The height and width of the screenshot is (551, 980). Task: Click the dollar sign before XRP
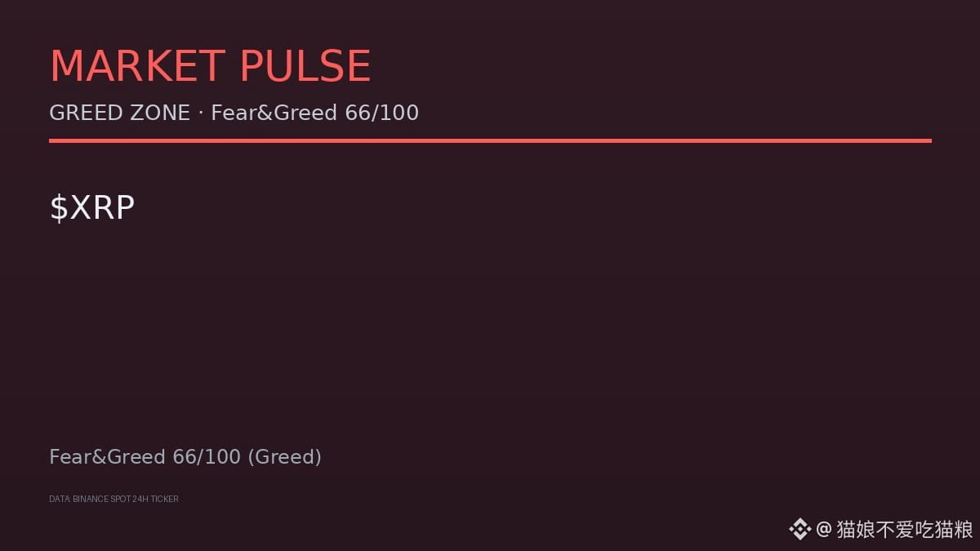coord(59,207)
